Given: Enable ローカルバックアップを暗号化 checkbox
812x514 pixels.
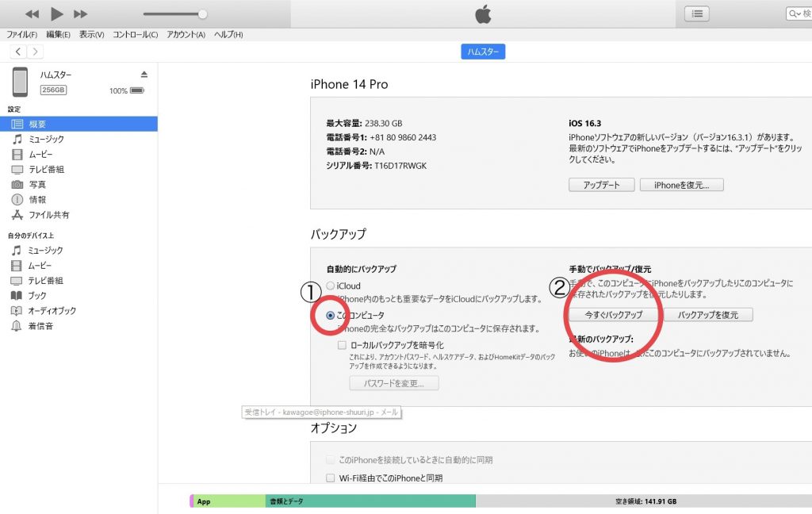Looking at the screenshot, I should point(342,345).
